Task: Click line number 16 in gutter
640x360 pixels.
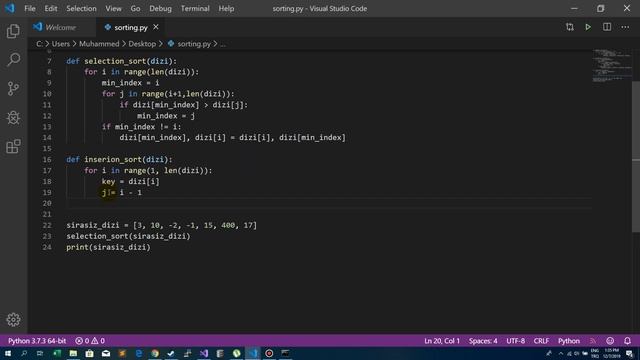Action: coord(47,160)
